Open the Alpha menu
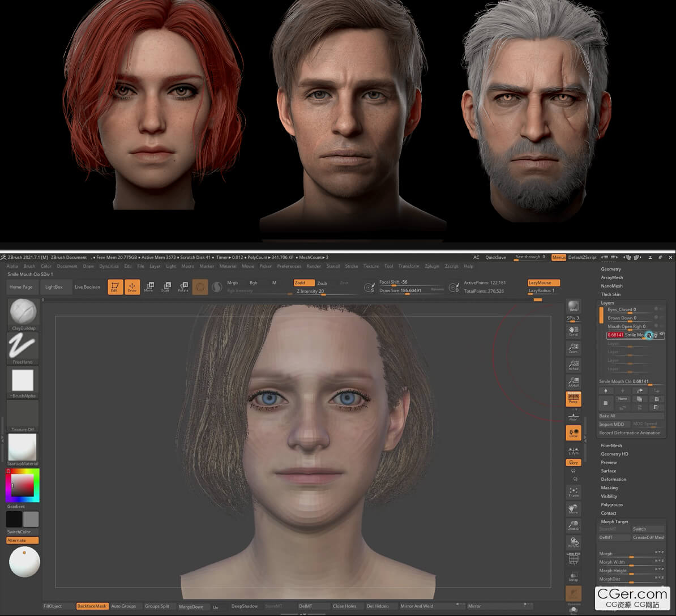The width and height of the screenshot is (676, 616). click(12, 267)
